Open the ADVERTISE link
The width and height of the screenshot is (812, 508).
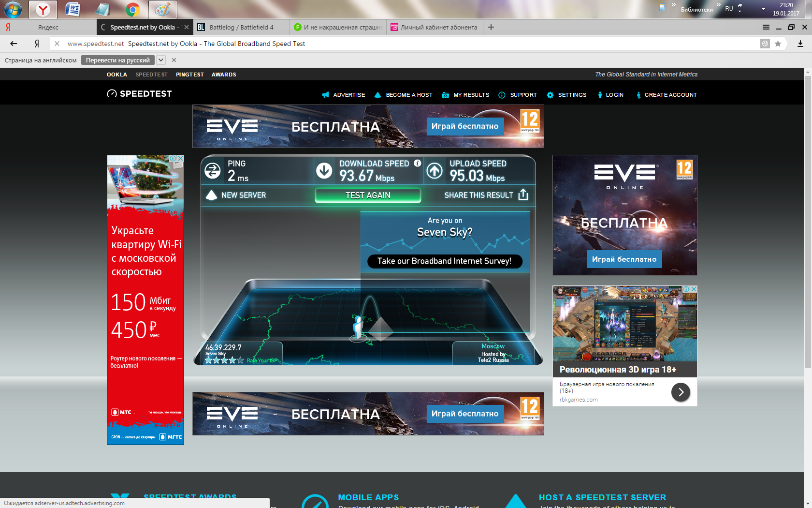pyautogui.click(x=344, y=95)
